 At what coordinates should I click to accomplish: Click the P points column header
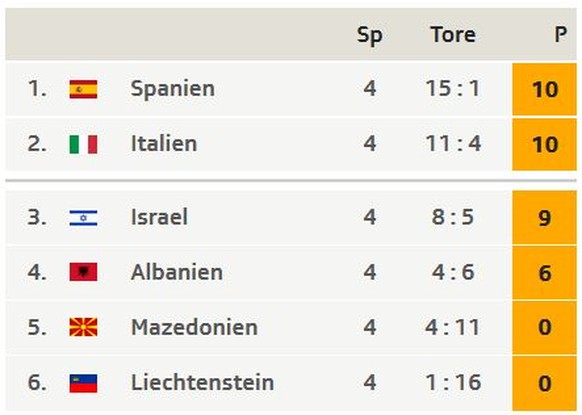560,35
